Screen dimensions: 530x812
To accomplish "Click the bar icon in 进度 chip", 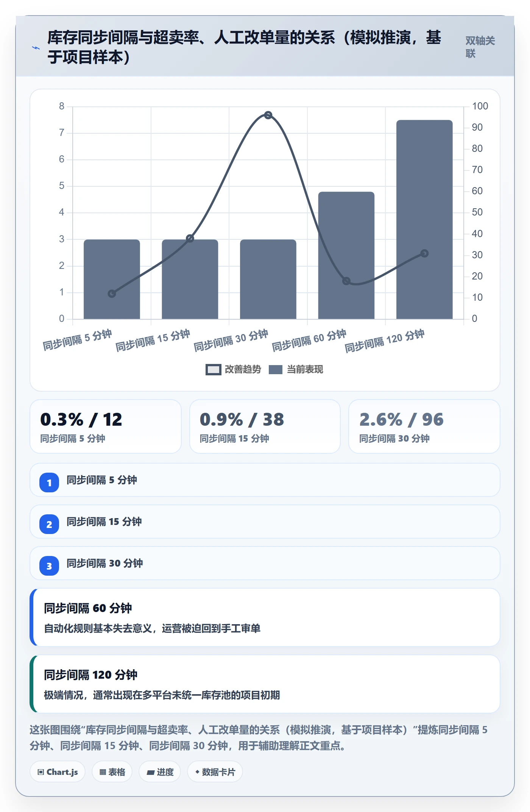I will pos(150,772).
